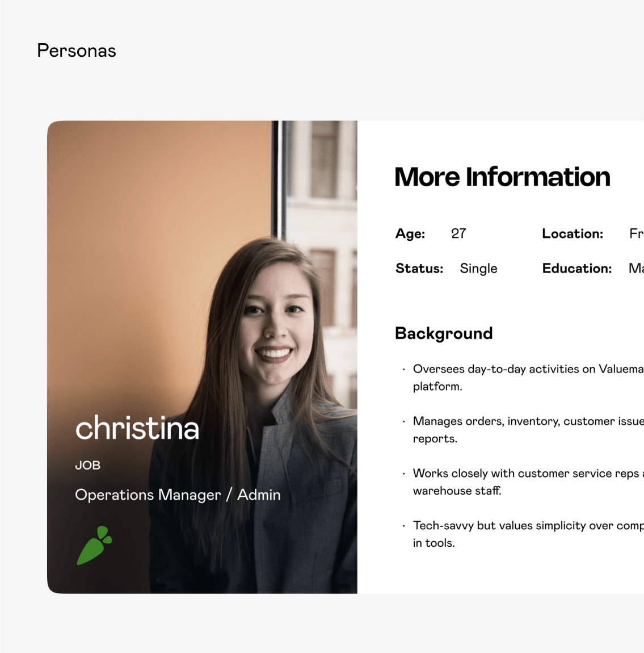Image resolution: width=644 pixels, height=653 pixels.
Task: Click the bullet about being tech-savvy
Action: (511, 534)
